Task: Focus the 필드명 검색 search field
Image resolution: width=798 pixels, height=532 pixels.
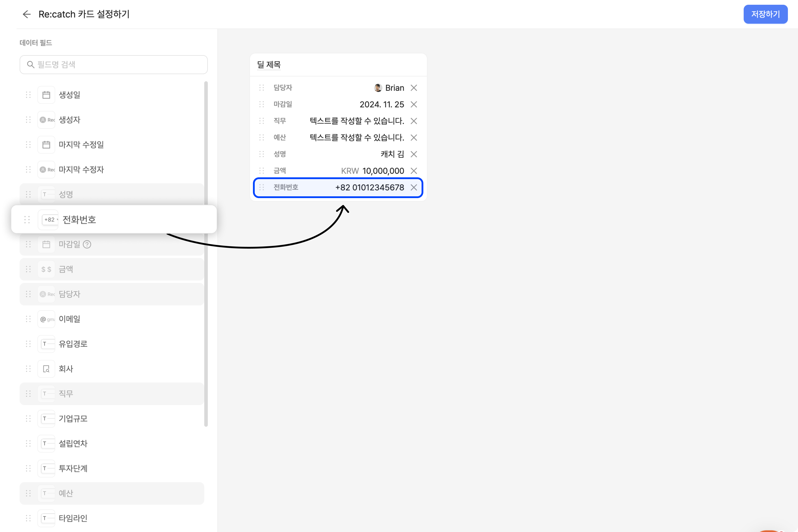Action: click(114, 64)
